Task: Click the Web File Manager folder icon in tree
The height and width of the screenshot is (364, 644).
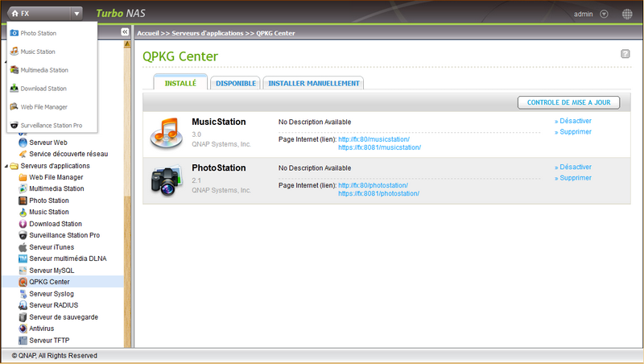Action: 23,177
